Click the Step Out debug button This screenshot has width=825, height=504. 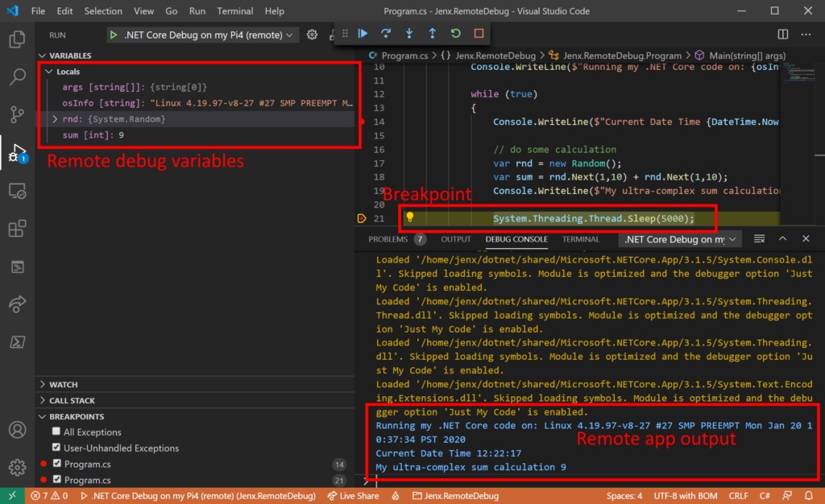point(433,34)
